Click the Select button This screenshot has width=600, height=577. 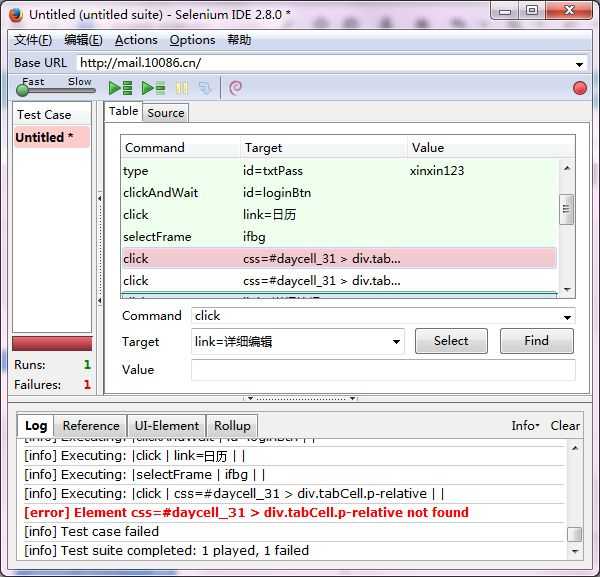point(451,341)
